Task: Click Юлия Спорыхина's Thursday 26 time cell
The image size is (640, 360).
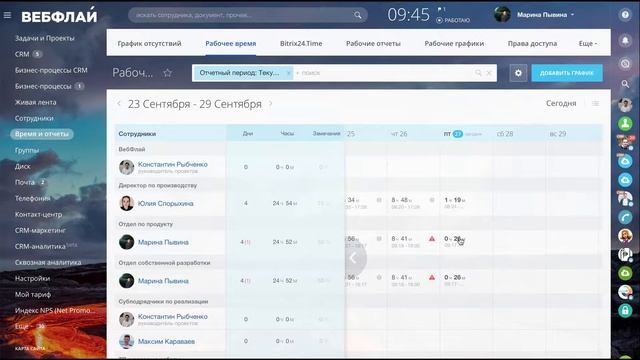Action: pyautogui.click(x=413, y=203)
